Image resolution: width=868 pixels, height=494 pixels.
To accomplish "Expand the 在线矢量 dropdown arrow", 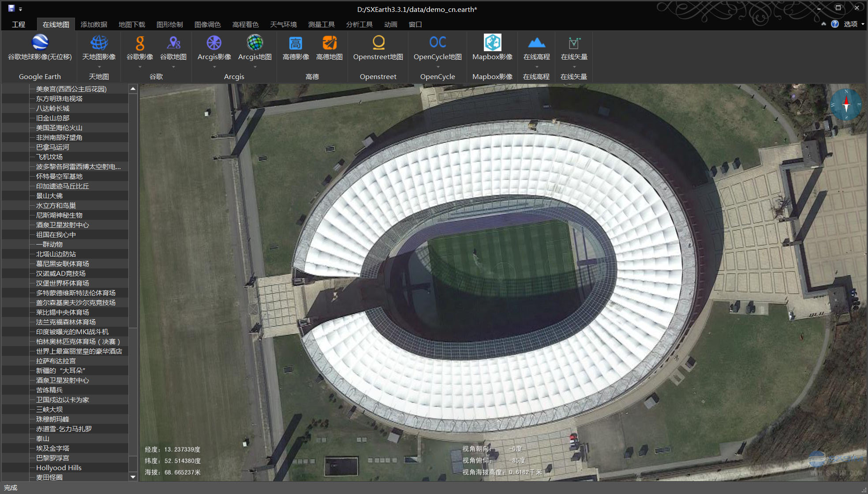I will 574,67.
